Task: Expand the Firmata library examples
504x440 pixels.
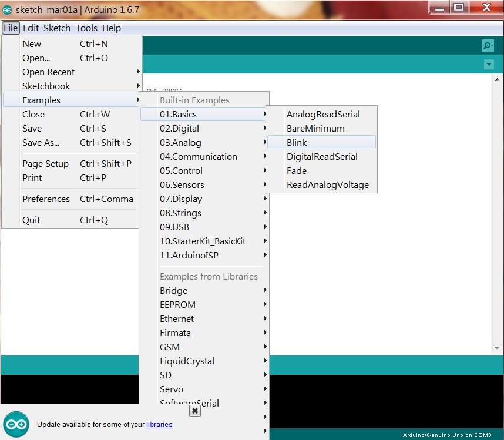Action: 204,333
